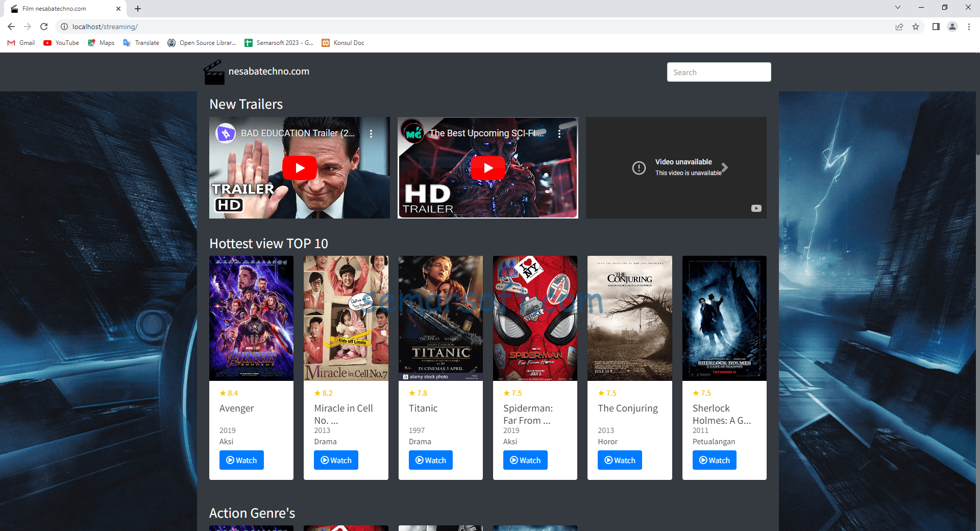The height and width of the screenshot is (531, 980).
Task: Click Watch on the Titanic card
Action: 430,460
